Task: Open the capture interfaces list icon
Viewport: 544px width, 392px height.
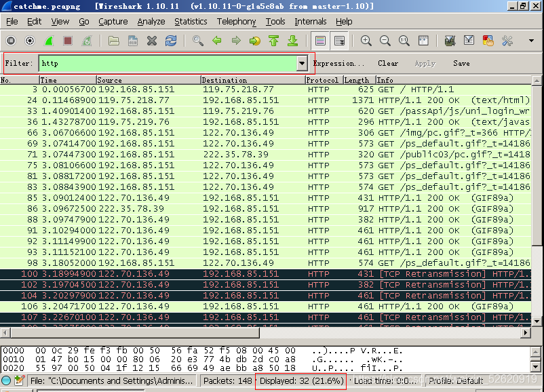Action: point(11,41)
